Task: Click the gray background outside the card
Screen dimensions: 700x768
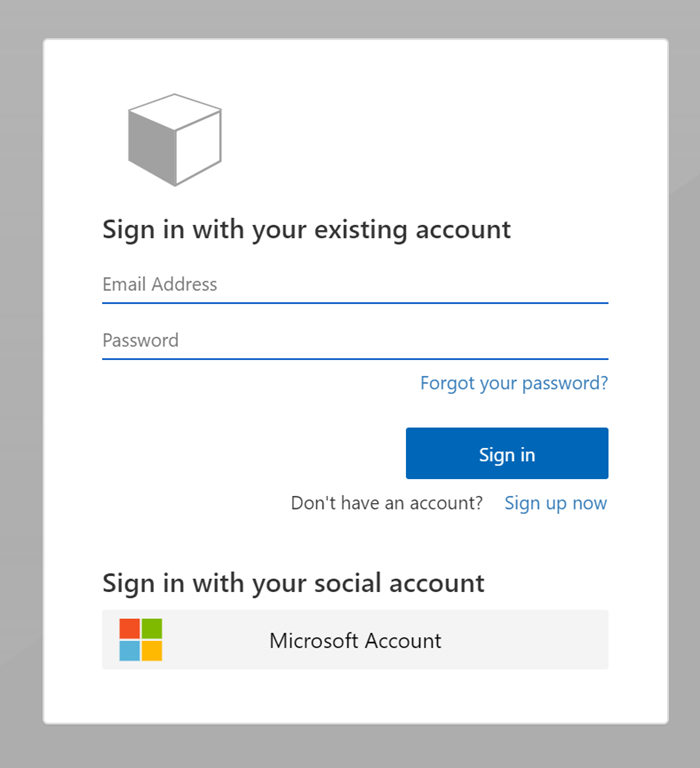Action: pos(20,400)
